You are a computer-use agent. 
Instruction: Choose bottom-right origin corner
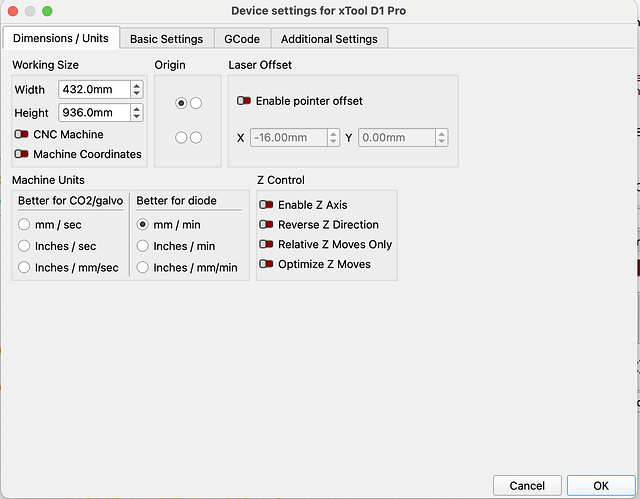point(196,138)
